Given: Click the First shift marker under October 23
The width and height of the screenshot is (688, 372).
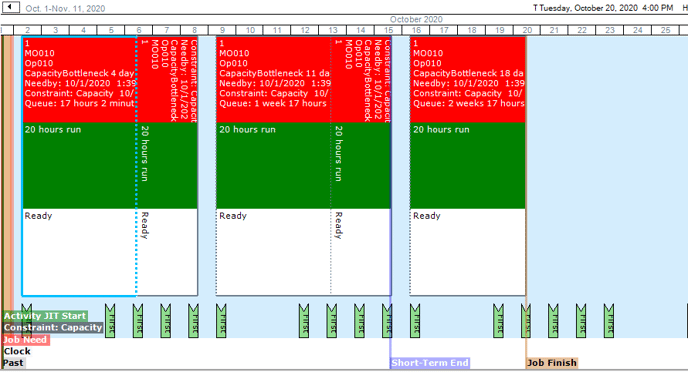Looking at the screenshot, I should tap(609, 321).
